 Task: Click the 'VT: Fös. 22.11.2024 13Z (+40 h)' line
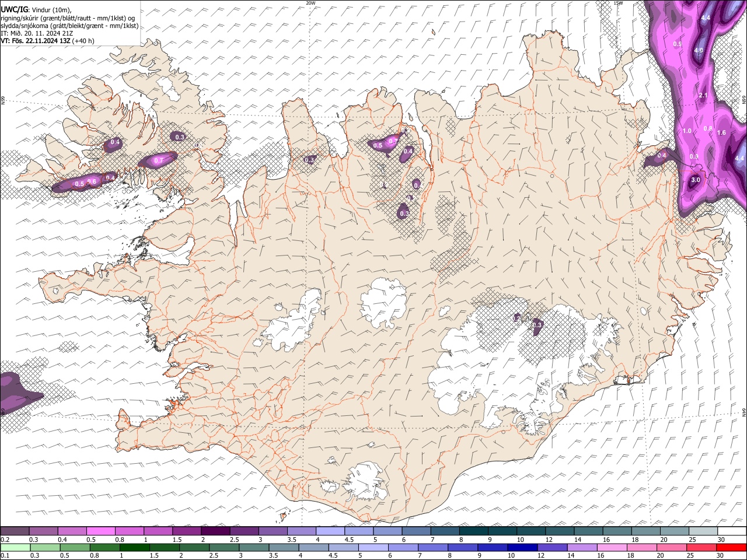coord(47,41)
